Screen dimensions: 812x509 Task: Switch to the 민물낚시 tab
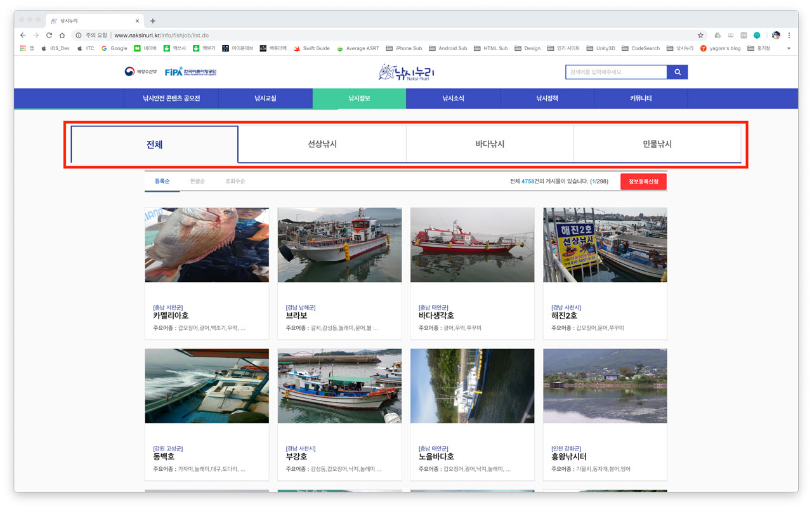[657, 144]
